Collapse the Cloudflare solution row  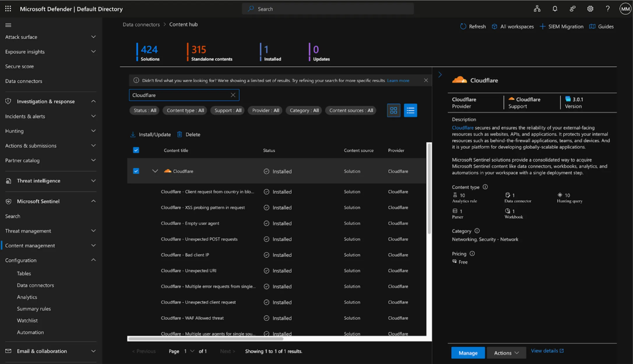[155, 171]
